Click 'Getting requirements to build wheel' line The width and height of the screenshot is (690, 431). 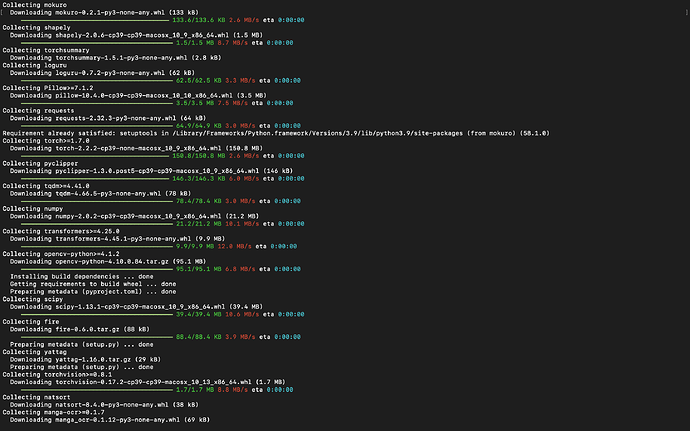point(93,284)
